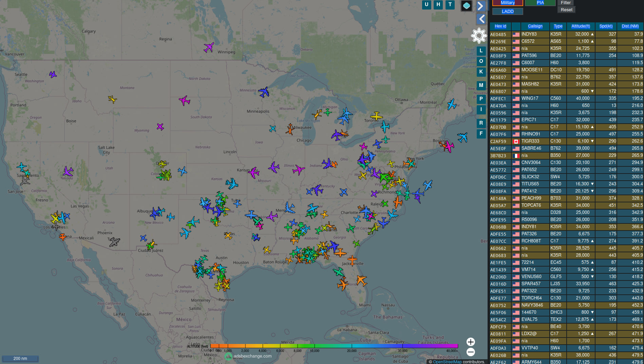
Task: Select purple aircraft near Seattle
Action: [x=53, y=74]
